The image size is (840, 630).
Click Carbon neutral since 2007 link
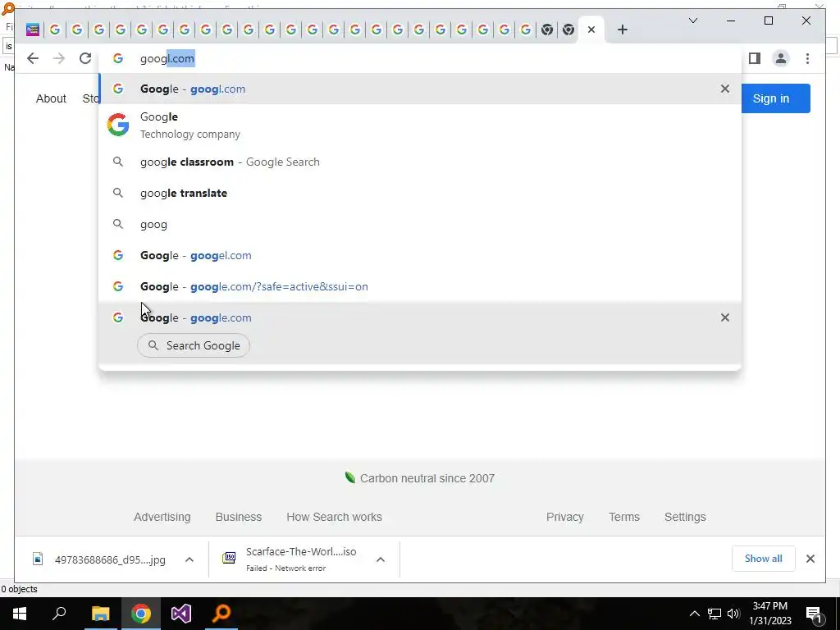coord(420,478)
